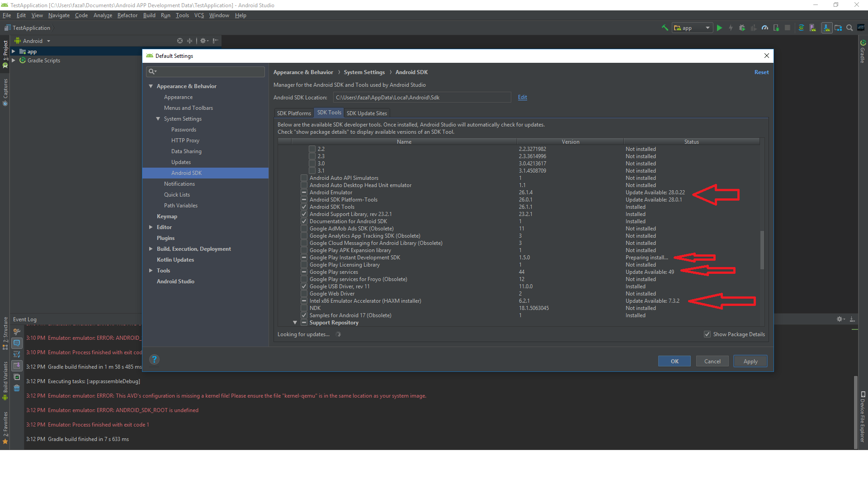Click the SDK Manager toolbar icon
The height and width of the screenshot is (488, 868).
click(827, 28)
